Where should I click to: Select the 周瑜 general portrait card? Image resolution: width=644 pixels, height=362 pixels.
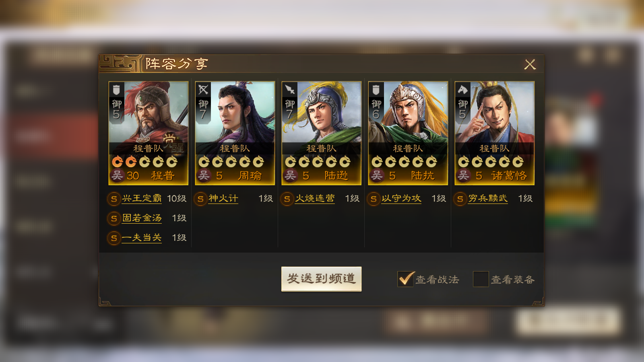pyautogui.click(x=235, y=133)
